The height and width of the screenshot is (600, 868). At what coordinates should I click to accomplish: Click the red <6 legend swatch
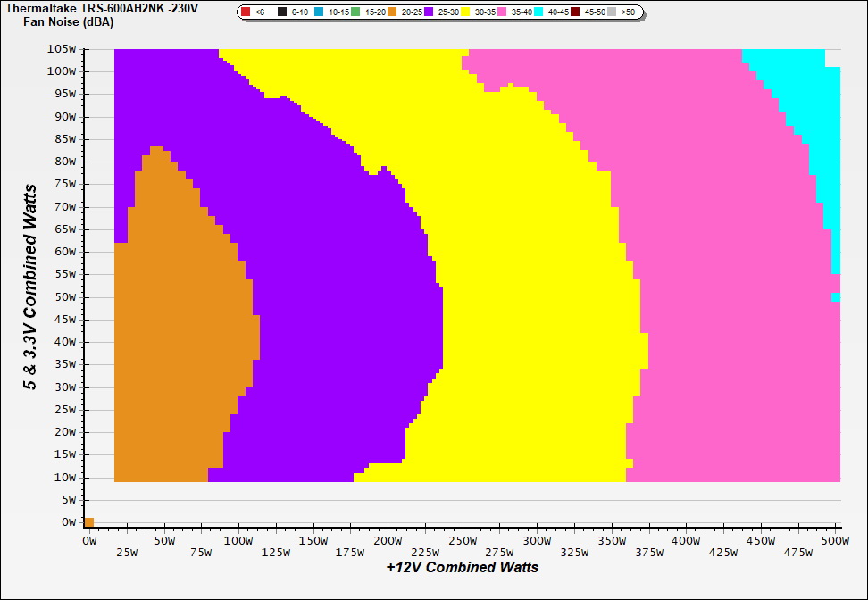(x=246, y=12)
